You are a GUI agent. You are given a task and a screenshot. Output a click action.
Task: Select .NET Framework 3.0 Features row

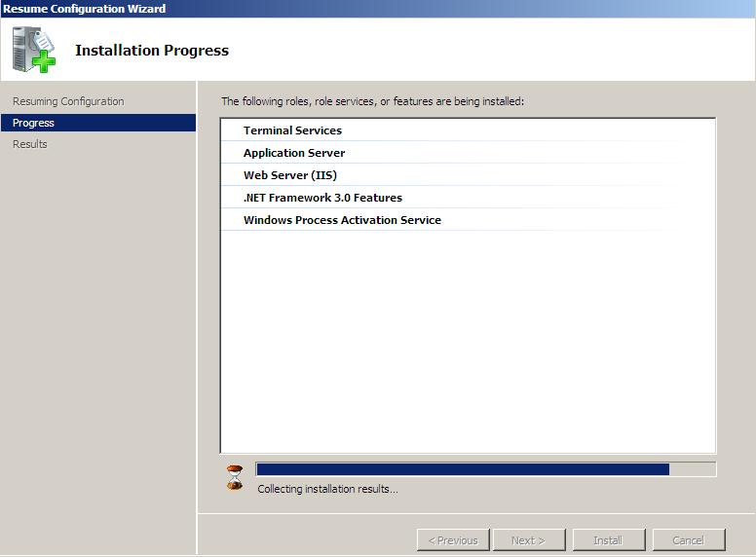tap(468, 198)
